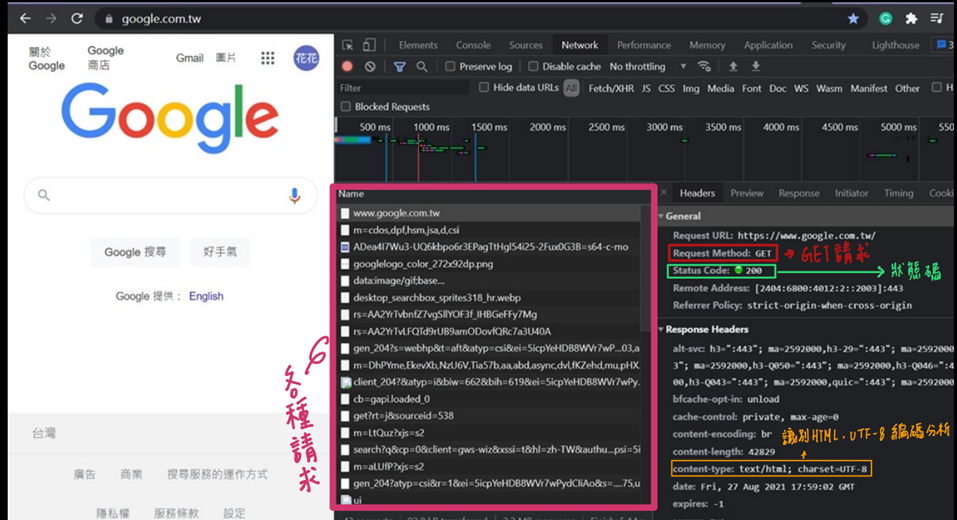Open the Application panel
Image resolution: width=957 pixels, height=520 pixels.
pos(768,45)
